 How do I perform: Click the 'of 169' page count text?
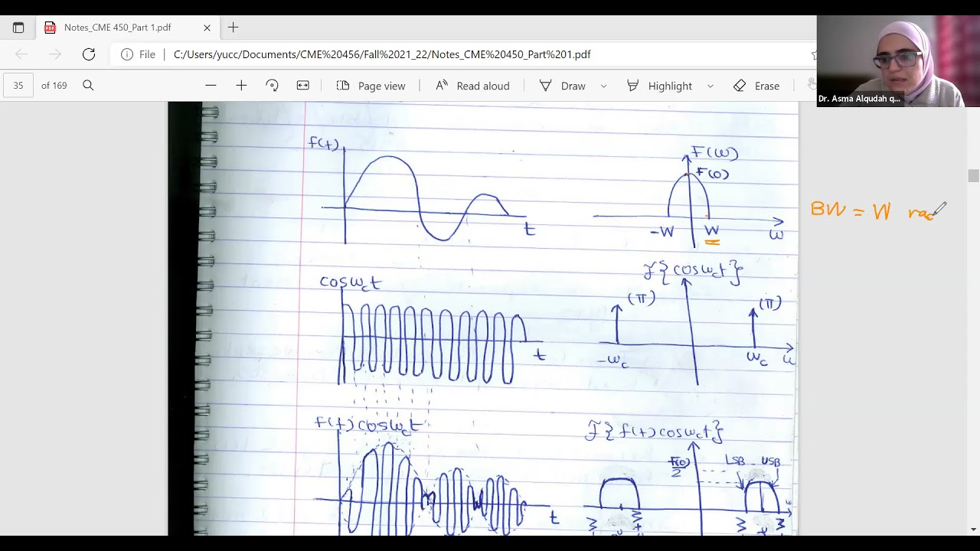click(54, 86)
